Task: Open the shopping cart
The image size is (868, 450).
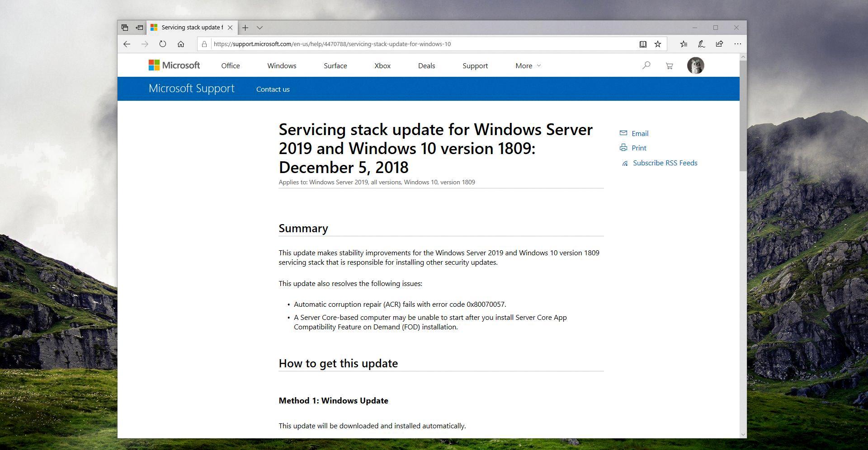Action: pos(669,66)
